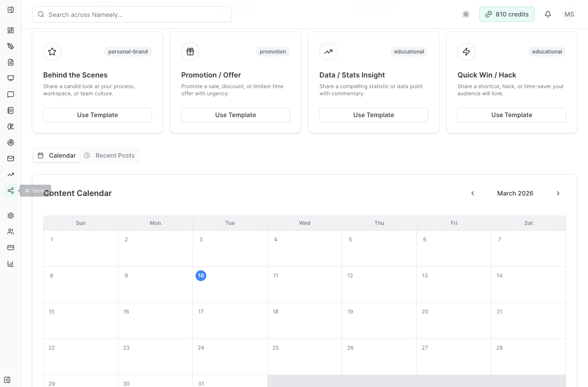Screen dimensions: 588x387
Task: Advance to April using the right chevron
Action: 558,193
